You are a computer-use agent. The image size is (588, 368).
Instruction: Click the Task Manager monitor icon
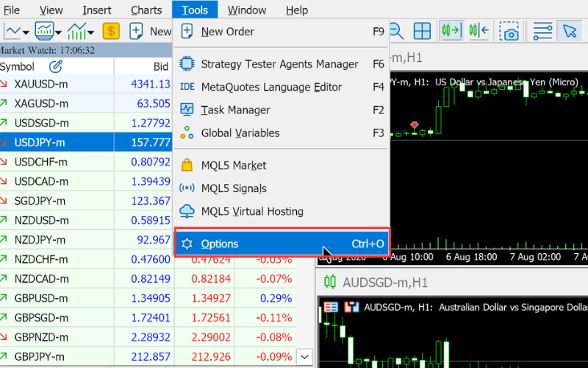coord(187,109)
